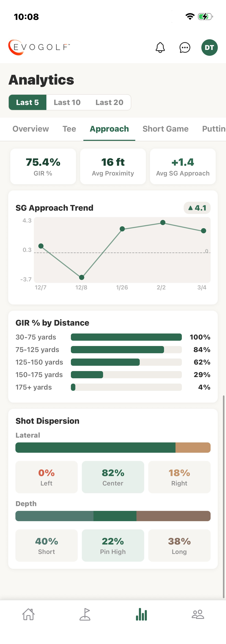Open the GIR % stat card
Viewport: 226px width, 644px height.
(43, 166)
